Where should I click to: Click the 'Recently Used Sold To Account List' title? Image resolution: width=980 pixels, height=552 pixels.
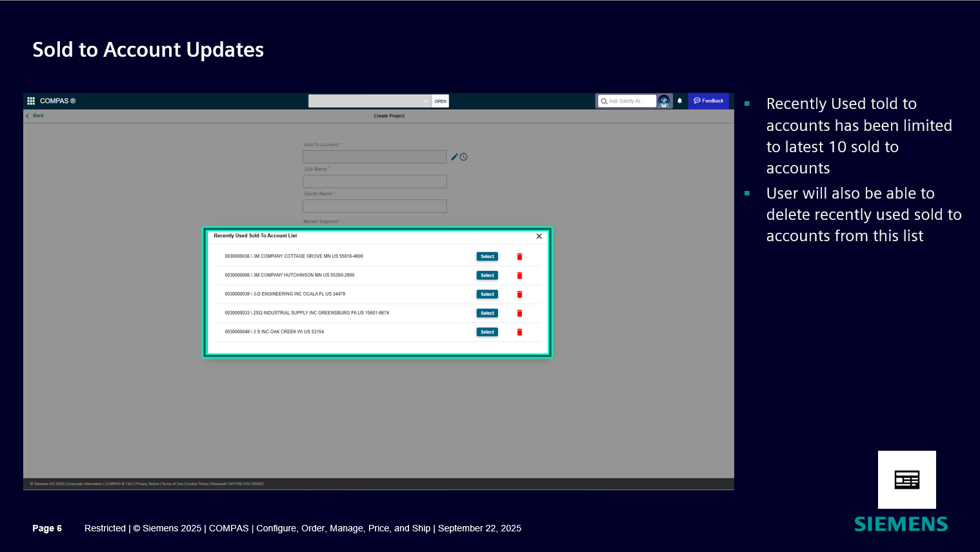pyautogui.click(x=255, y=235)
